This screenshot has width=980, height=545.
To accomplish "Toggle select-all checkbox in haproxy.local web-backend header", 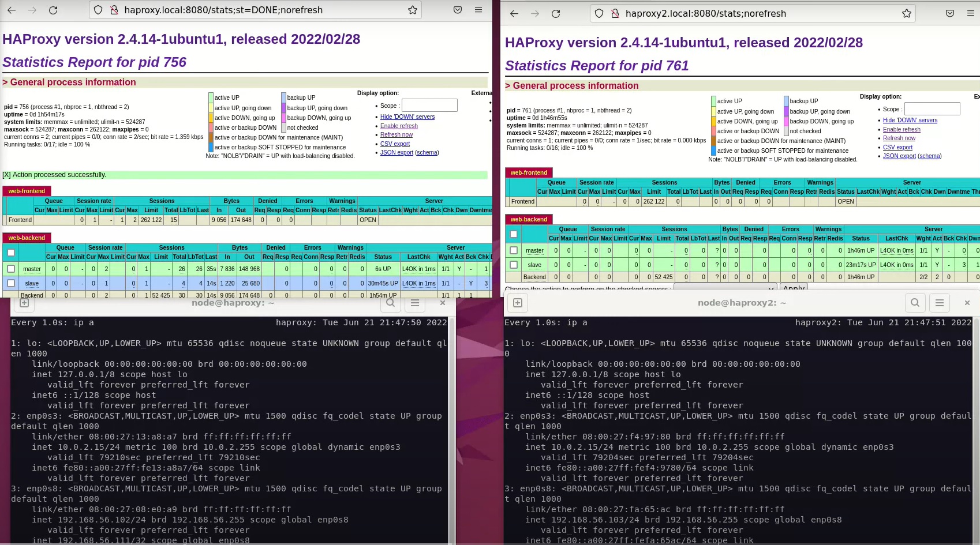I will click(11, 252).
